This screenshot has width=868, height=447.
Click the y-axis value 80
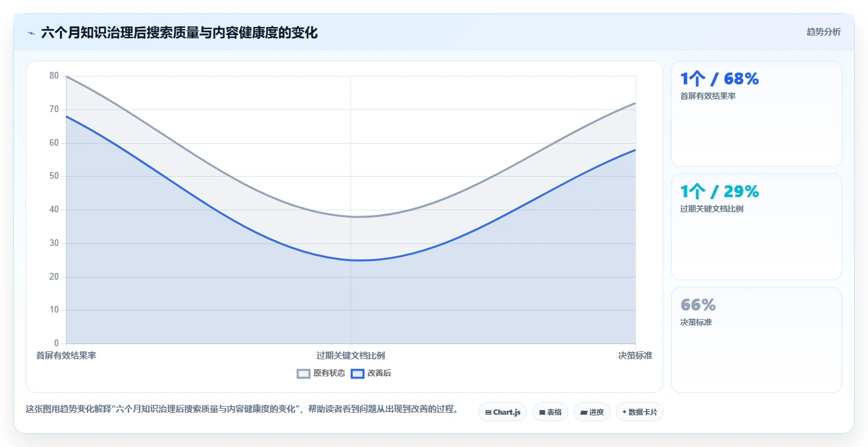(54, 76)
